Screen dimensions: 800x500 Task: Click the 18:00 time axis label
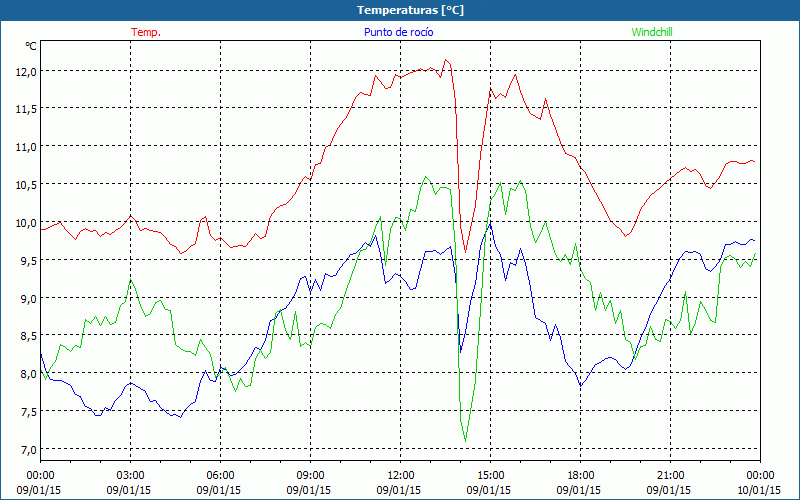[x=581, y=476]
